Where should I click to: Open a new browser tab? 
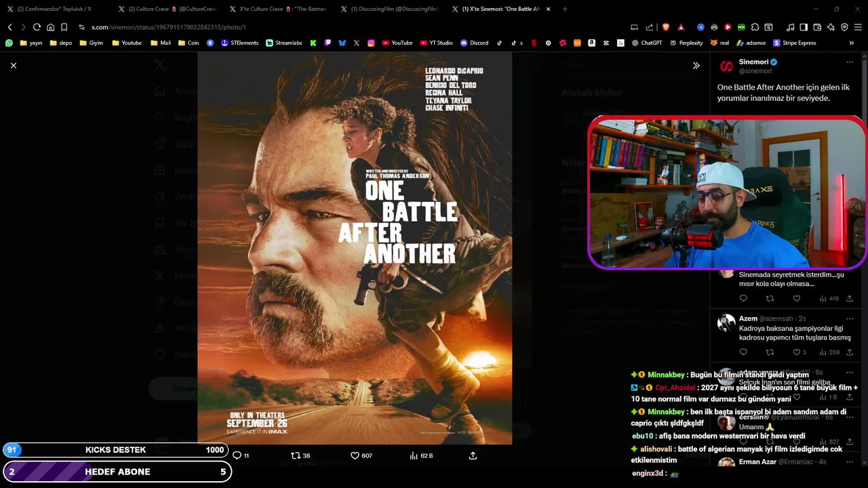point(565,9)
